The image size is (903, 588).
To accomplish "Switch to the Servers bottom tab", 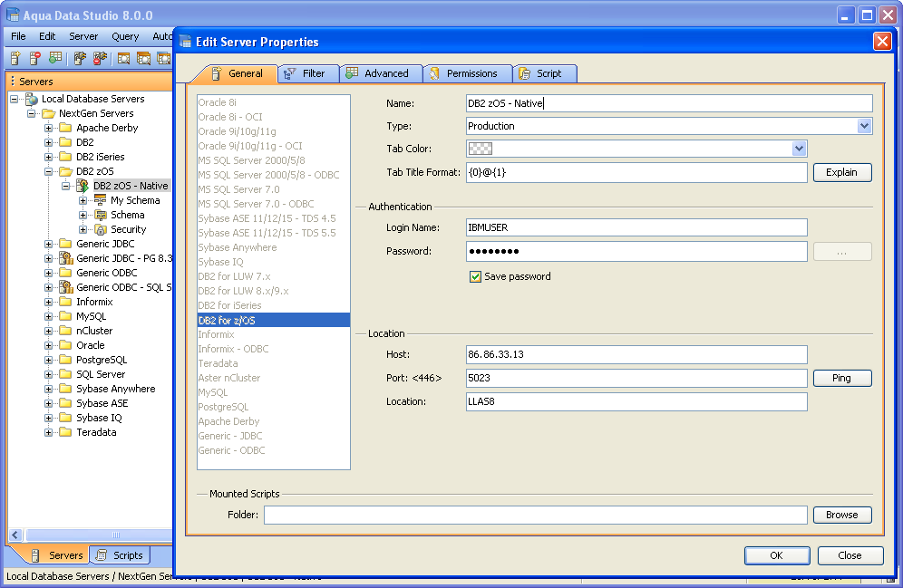I will tap(57, 555).
